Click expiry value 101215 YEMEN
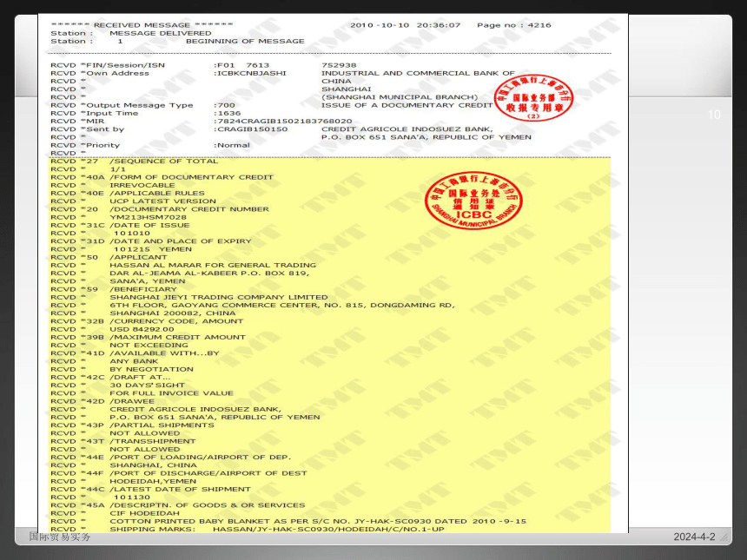The image size is (747, 560). [153, 249]
